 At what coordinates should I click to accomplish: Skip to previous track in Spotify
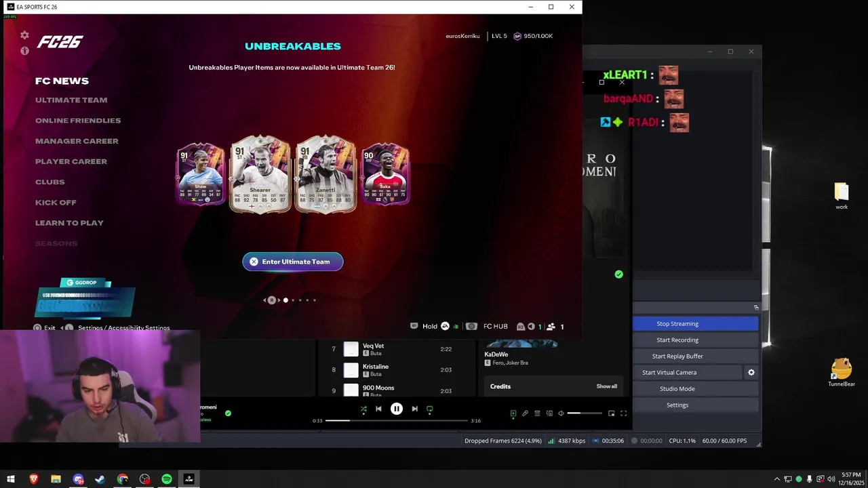pos(378,409)
